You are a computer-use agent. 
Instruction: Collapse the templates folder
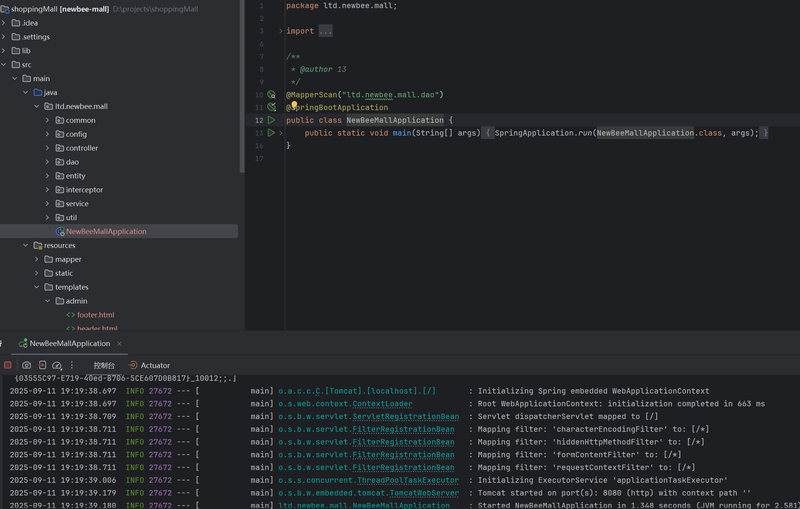pos(37,287)
